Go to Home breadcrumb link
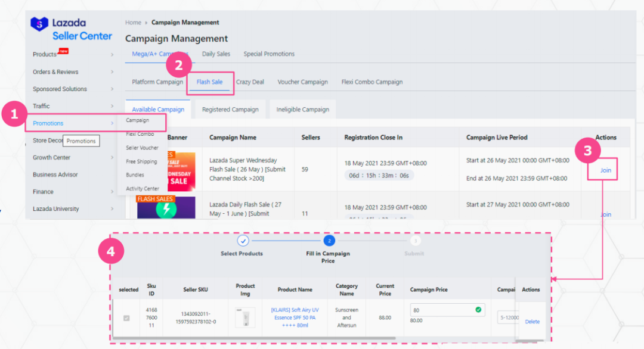Viewport: 644px width, 349px height. [133, 23]
